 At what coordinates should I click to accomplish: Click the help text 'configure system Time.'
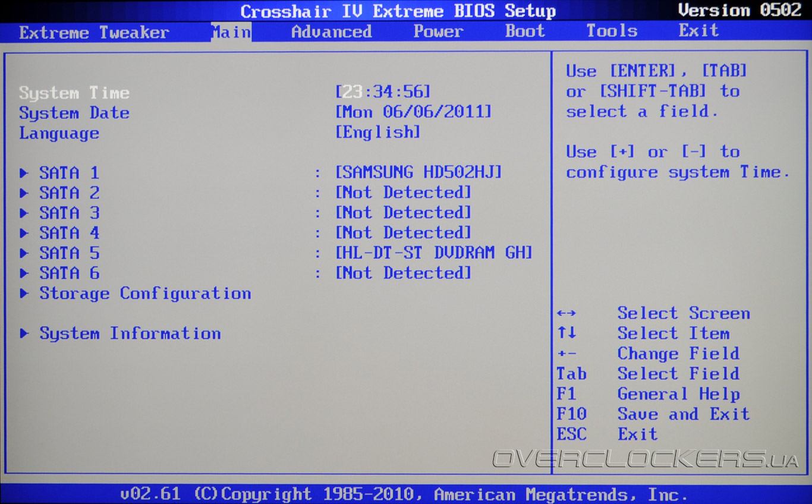point(678,173)
